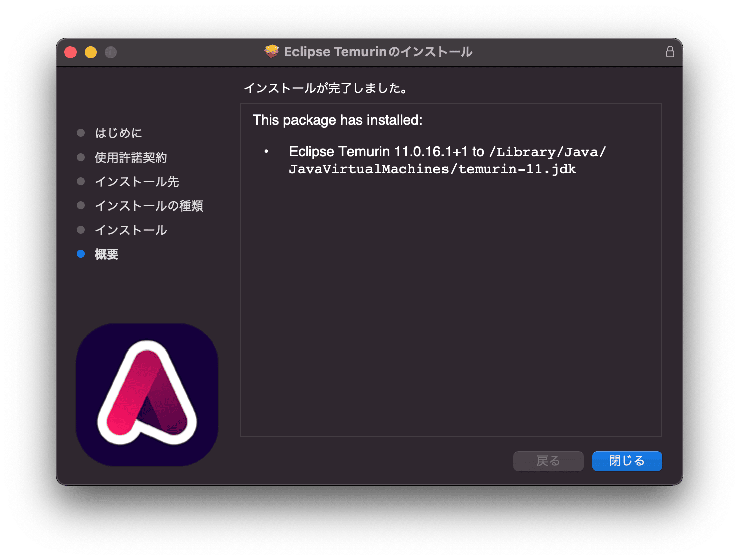Select the はじめに step in the sidebar
Viewport: 739px width, 560px height.
(x=118, y=133)
